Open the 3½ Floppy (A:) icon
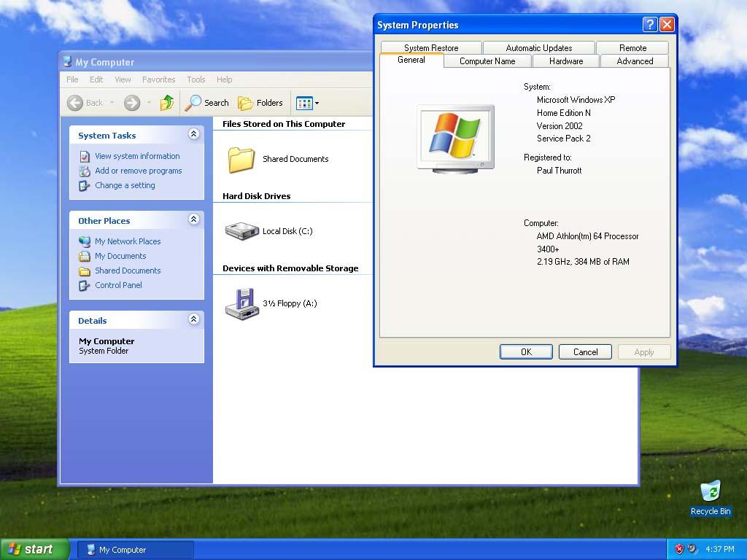 coord(241,303)
